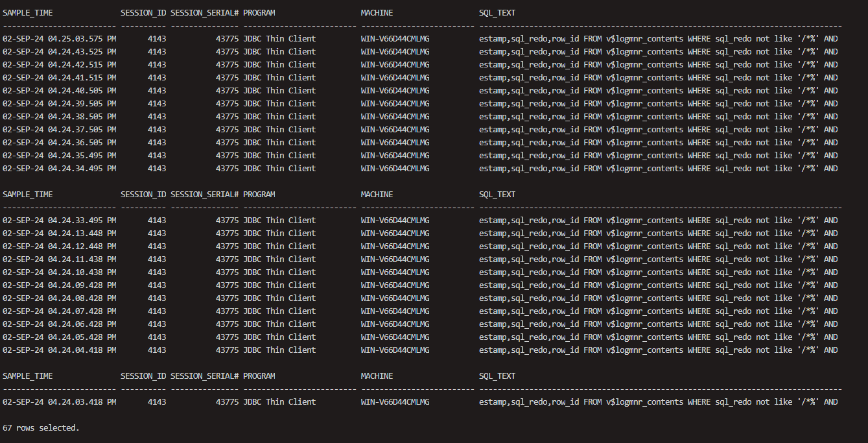
Task: Select the 04.24.33.495 PM timestamp
Action: click(x=82, y=221)
